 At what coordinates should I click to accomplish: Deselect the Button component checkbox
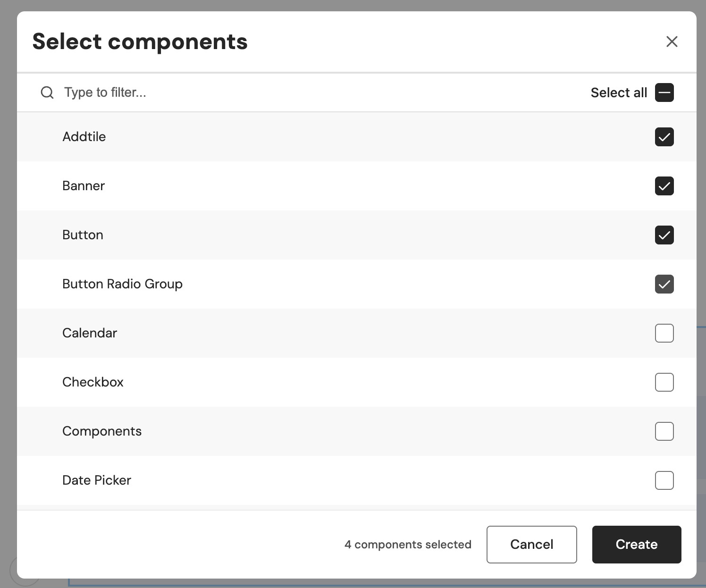point(664,235)
